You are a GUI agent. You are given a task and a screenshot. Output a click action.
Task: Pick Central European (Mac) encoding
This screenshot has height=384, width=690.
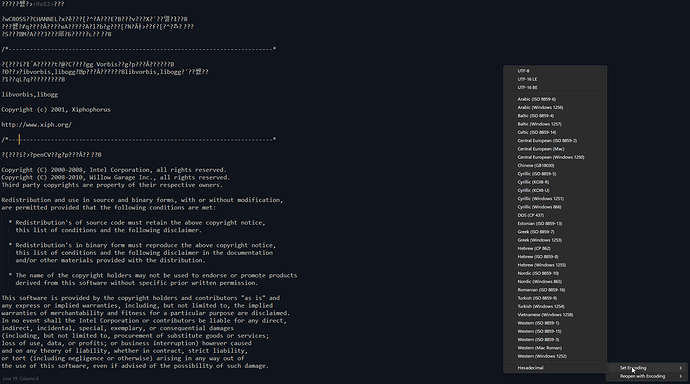(555, 149)
